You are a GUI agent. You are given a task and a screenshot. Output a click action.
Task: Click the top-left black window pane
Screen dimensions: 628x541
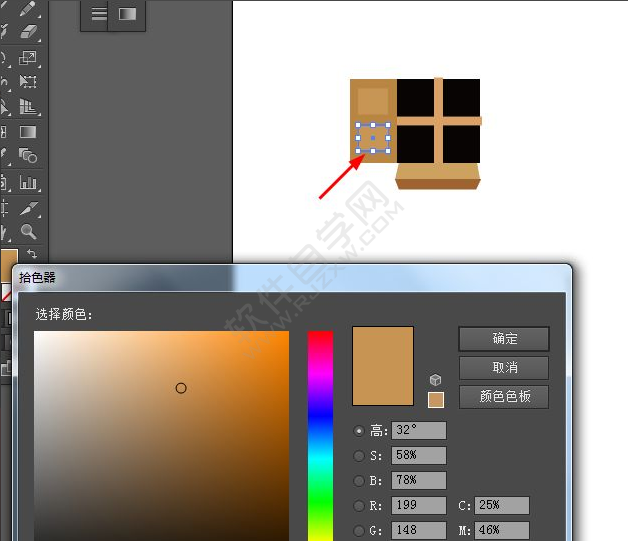click(416, 98)
